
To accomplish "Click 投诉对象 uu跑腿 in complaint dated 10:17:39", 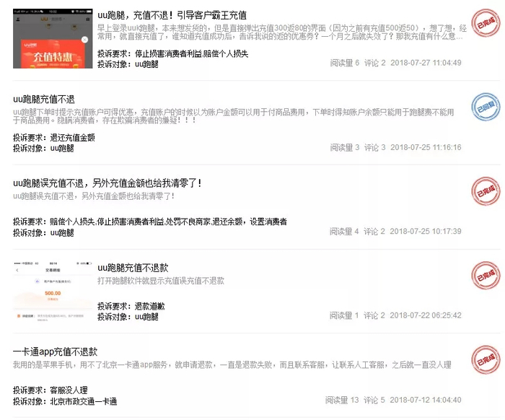I will point(43,233).
